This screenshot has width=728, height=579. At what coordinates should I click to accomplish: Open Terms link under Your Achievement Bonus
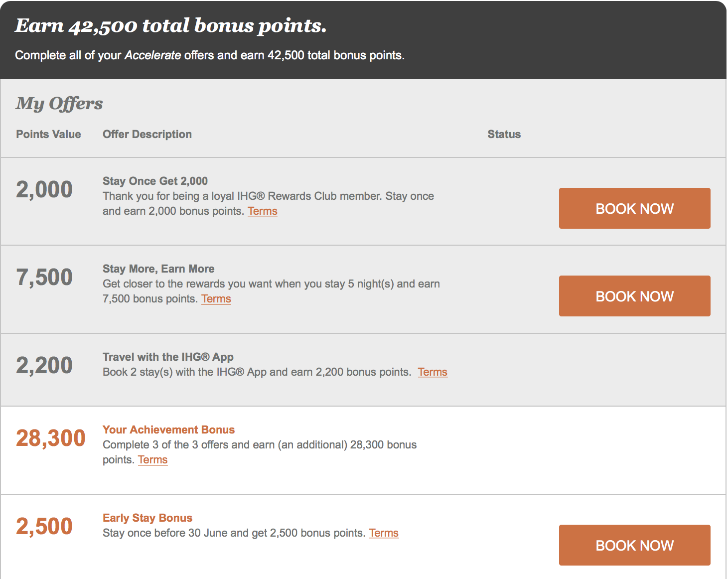click(x=152, y=460)
